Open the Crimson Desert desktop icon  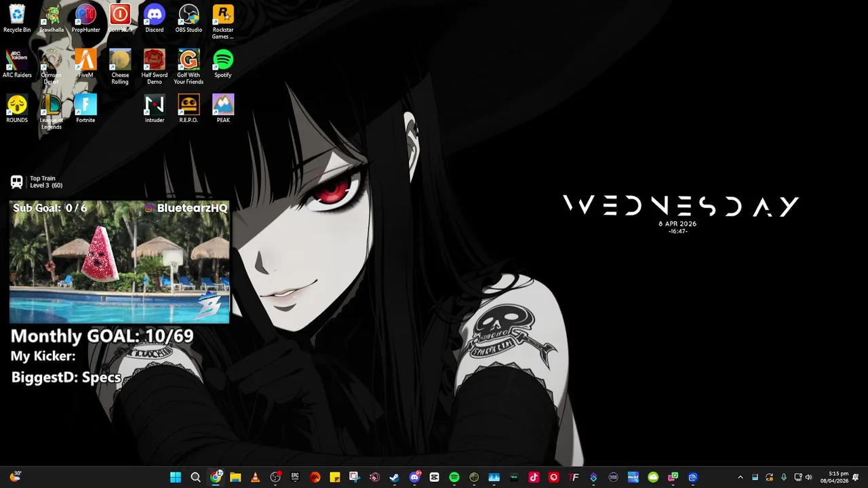pos(52,67)
